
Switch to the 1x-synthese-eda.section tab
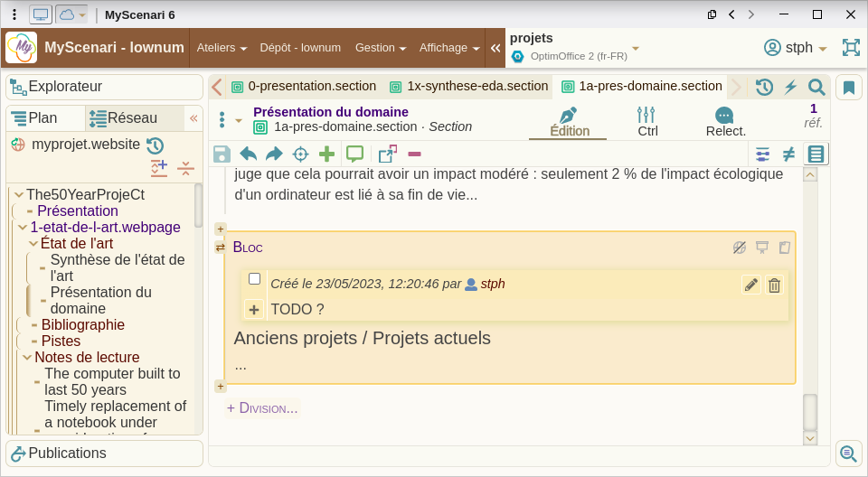468,87
